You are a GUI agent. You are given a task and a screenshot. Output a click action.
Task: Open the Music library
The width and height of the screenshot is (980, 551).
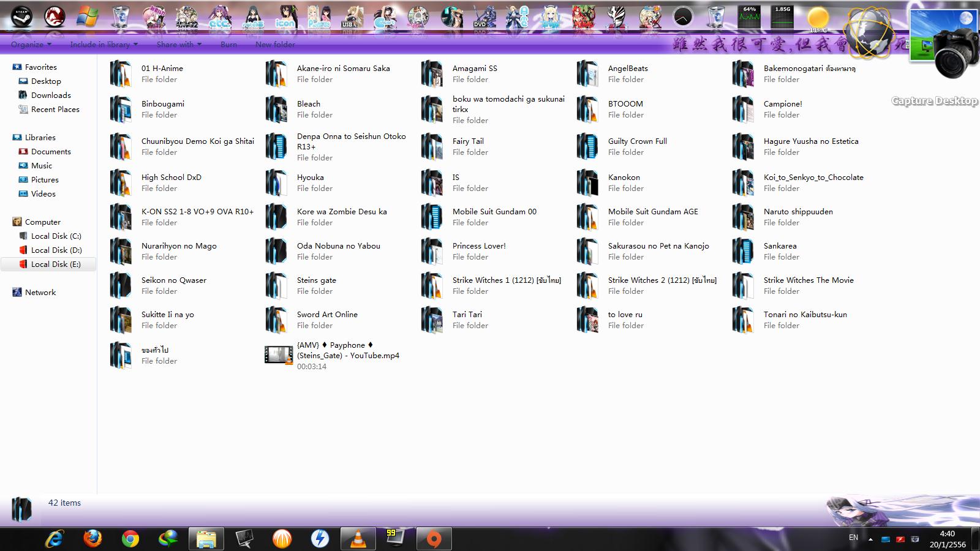point(42,166)
